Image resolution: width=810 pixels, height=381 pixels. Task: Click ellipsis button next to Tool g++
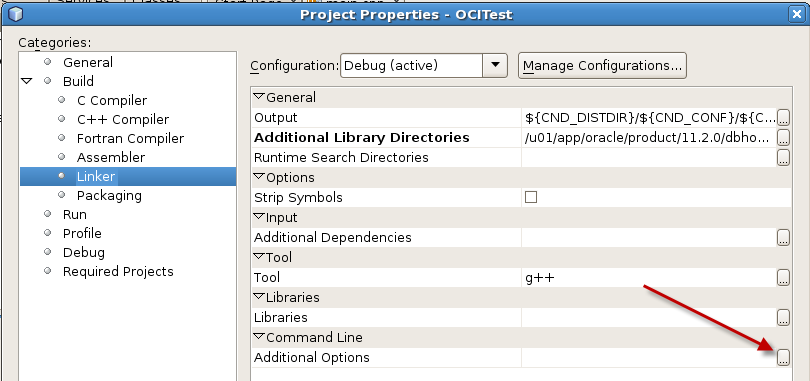tap(783, 278)
